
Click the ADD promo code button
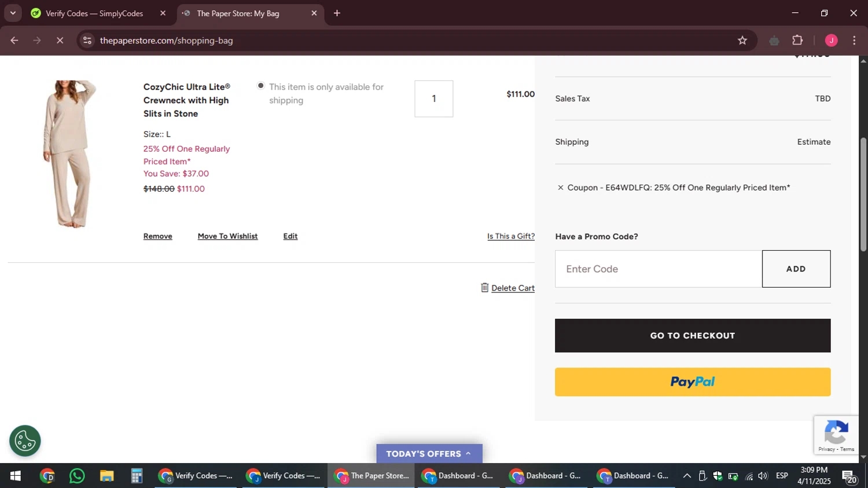[x=796, y=269]
